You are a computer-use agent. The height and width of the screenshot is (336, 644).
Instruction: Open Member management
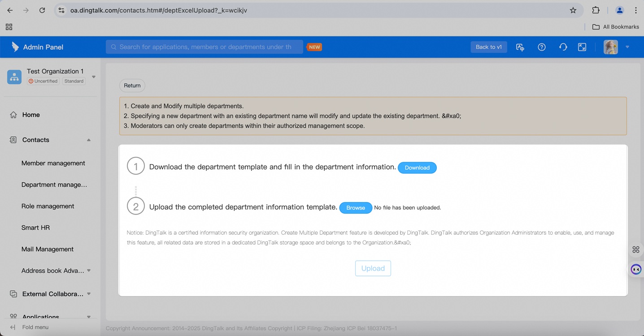[53, 163]
